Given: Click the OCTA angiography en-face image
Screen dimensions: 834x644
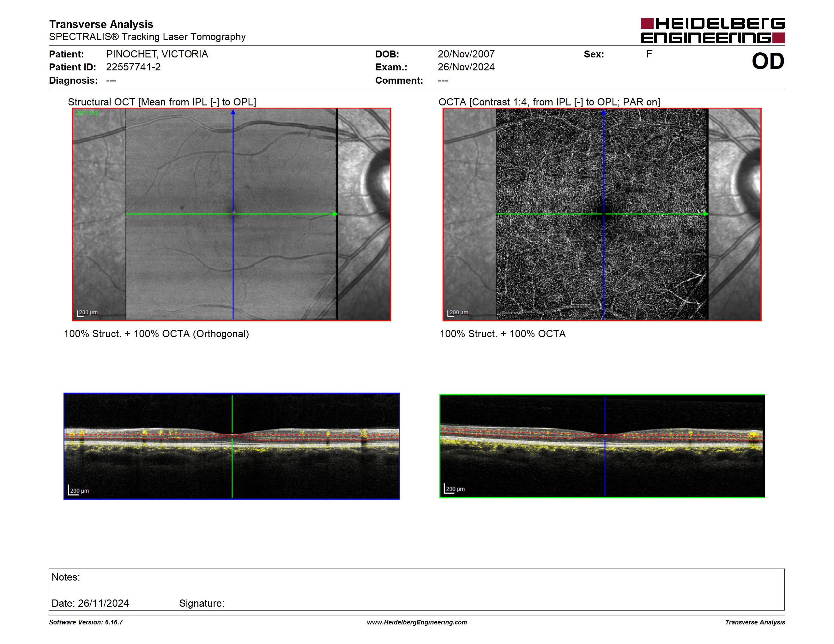Looking at the screenshot, I should [602, 214].
